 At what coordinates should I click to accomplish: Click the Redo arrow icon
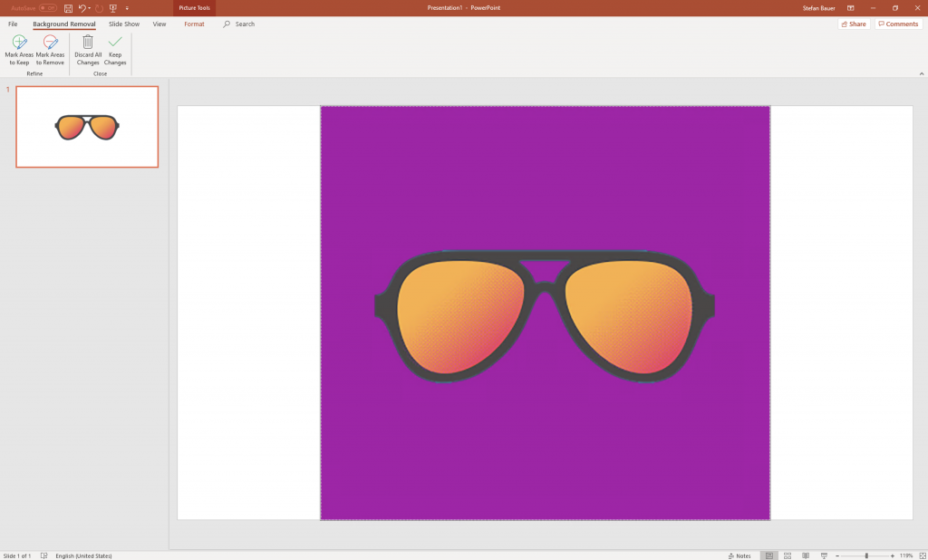(x=99, y=8)
